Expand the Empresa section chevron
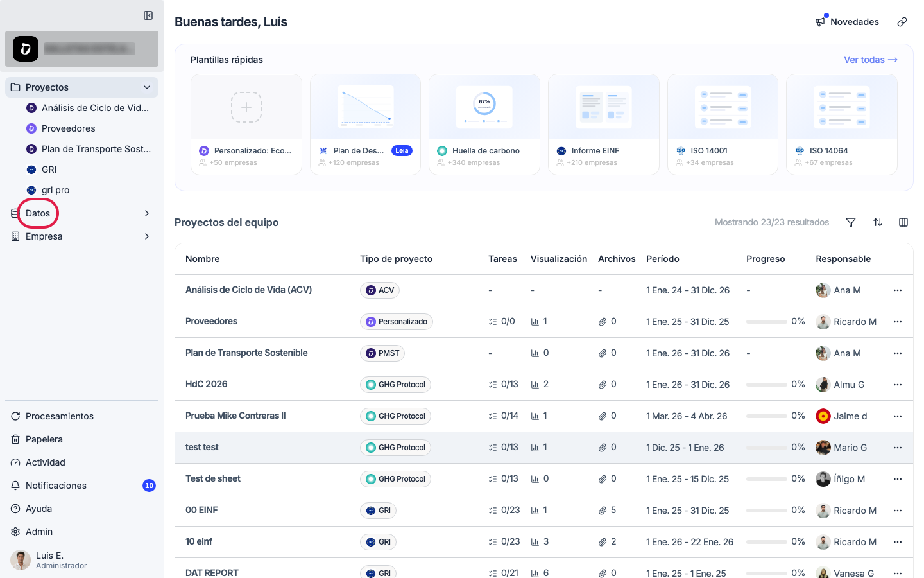Viewport: 924px width, 578px height. (147, 236)
